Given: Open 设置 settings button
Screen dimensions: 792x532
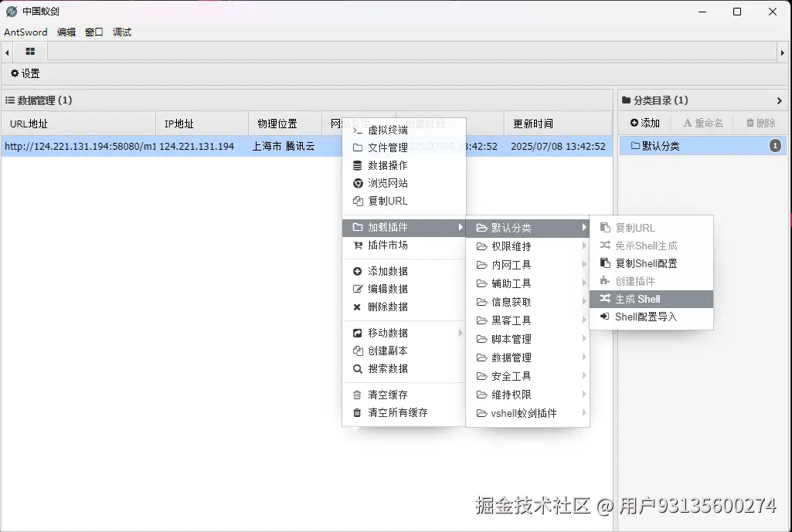Looking at the screenshot, I should click(25, 73).
